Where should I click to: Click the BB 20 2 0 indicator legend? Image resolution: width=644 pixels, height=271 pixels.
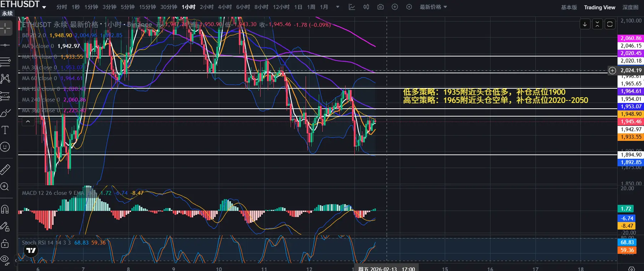34,35
